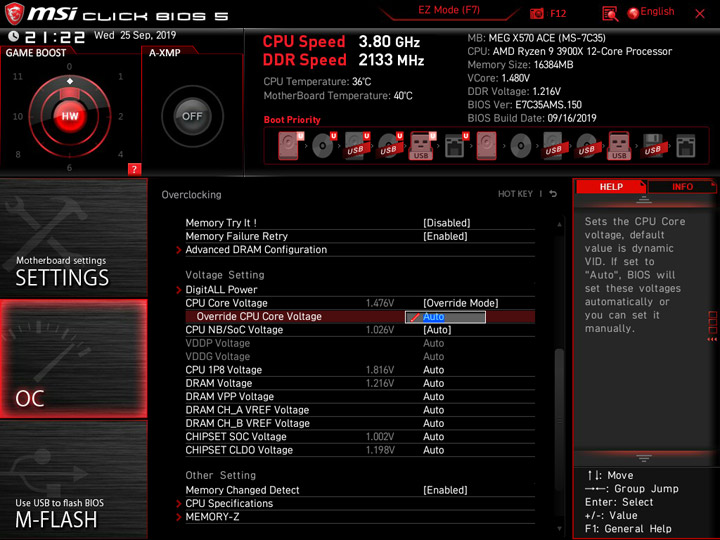
Task: Click the Override CPU Core Voltage Auto field
Action: (445, 317)
